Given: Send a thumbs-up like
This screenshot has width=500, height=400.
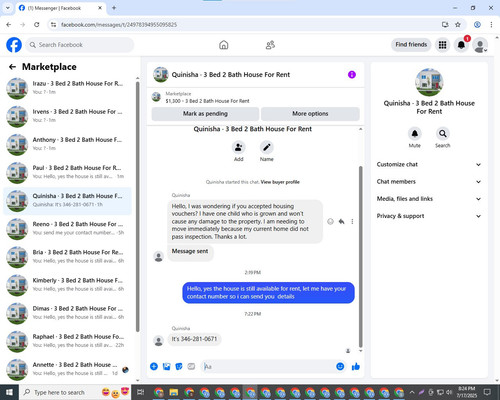Looking at the screenshot, I should click(356, 367).
